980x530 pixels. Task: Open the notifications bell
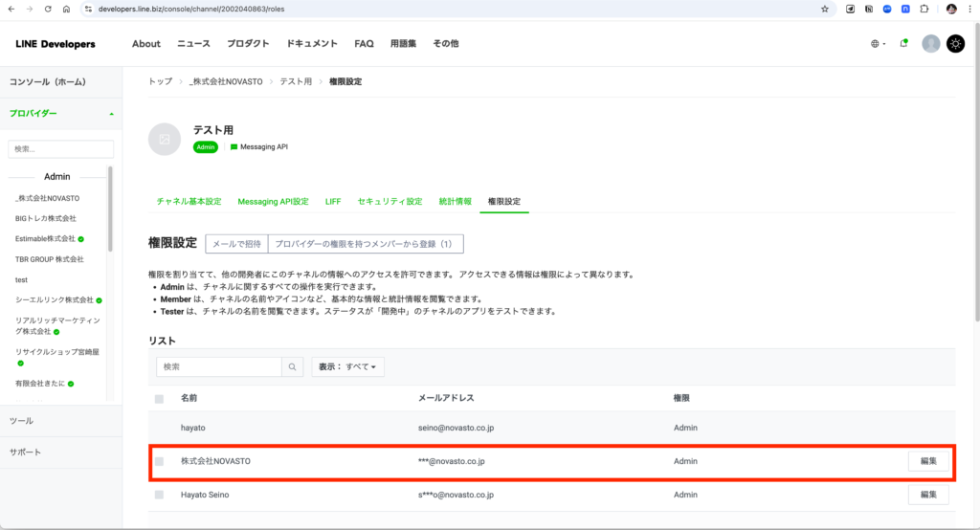[903, 43]
